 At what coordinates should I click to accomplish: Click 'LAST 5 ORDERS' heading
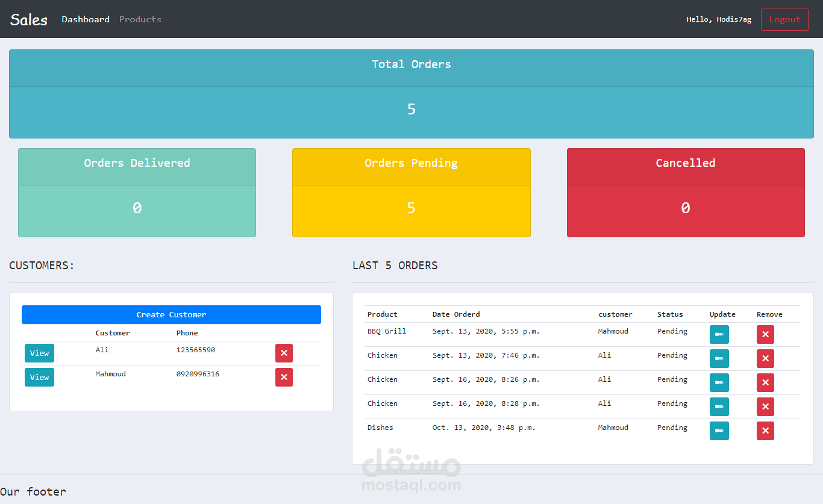(395, 266)
